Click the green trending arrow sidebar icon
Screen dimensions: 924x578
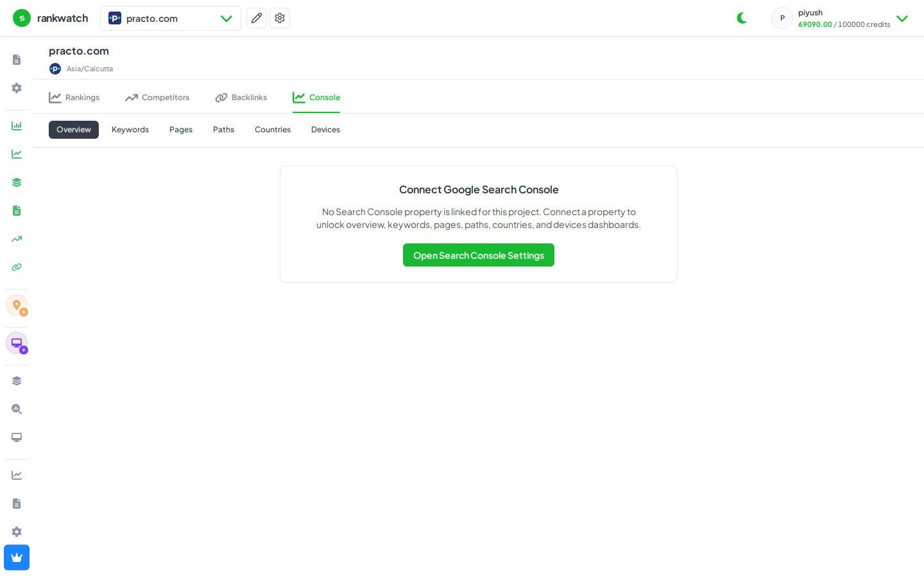pos(17,239)
